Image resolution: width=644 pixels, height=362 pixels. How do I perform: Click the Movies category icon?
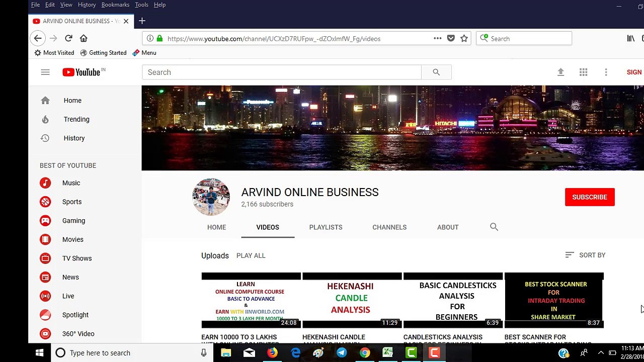pyautogui.click(x=45, y=239)
